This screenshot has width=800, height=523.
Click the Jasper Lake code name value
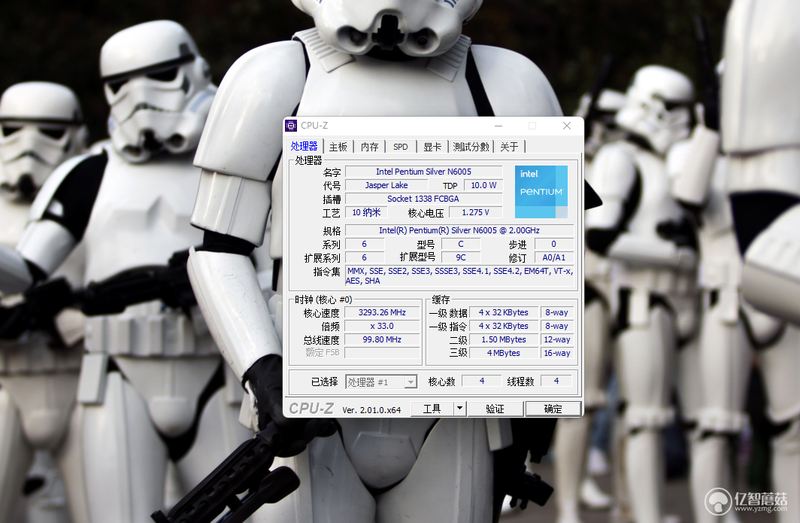[x=386, y=185]
